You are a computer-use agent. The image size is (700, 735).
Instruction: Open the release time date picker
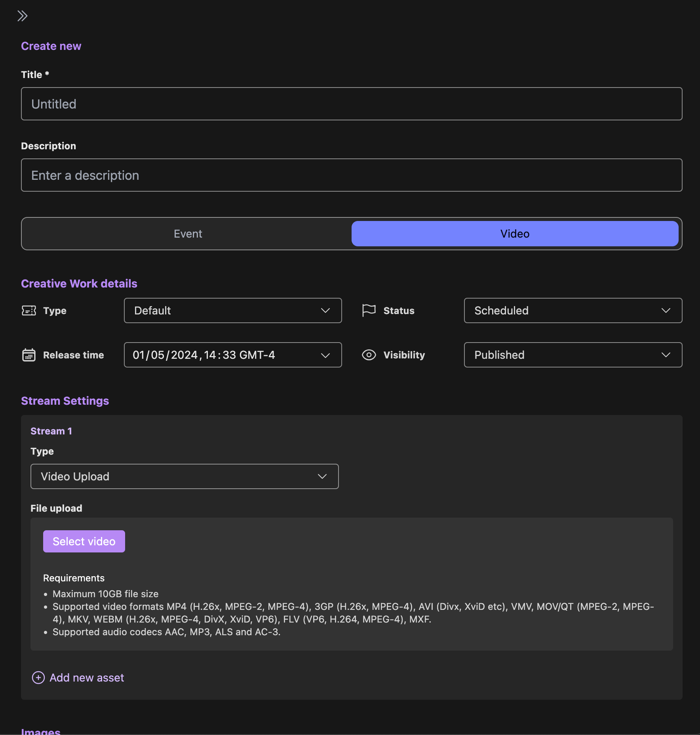(233, 355)
